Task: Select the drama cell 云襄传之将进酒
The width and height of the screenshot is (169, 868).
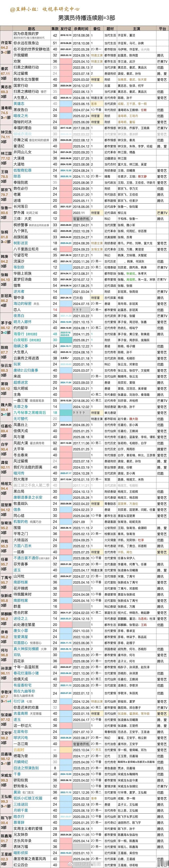Action: [x=26, y=358]
